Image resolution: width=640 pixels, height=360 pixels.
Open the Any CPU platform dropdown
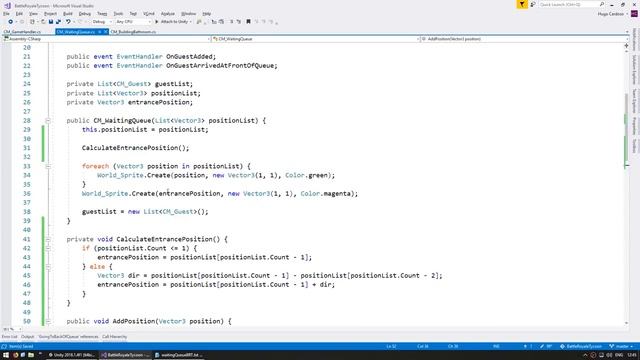pos(133,22)
